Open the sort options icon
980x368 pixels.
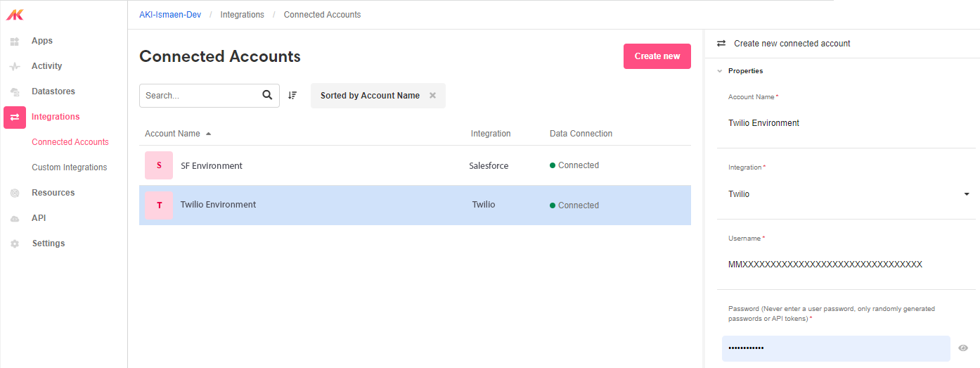[x=292, y=95]
